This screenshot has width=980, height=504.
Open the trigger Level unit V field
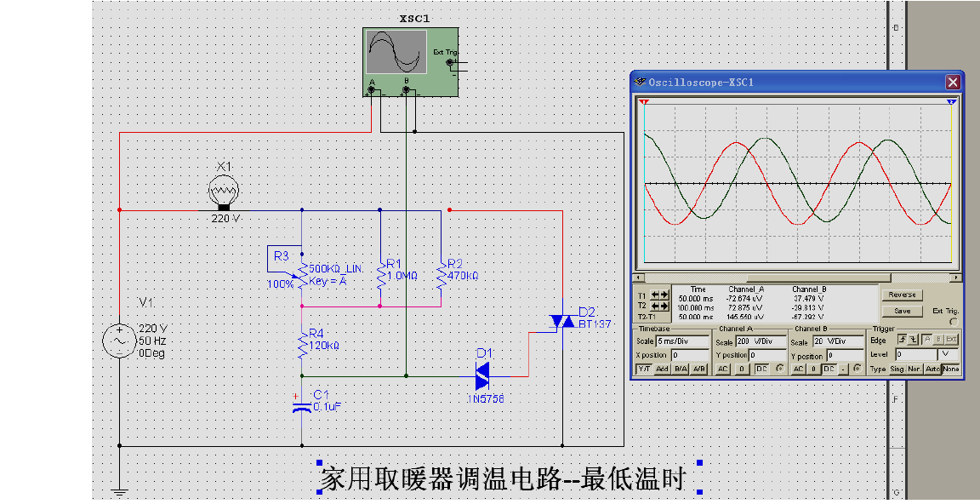pos(949,354)
